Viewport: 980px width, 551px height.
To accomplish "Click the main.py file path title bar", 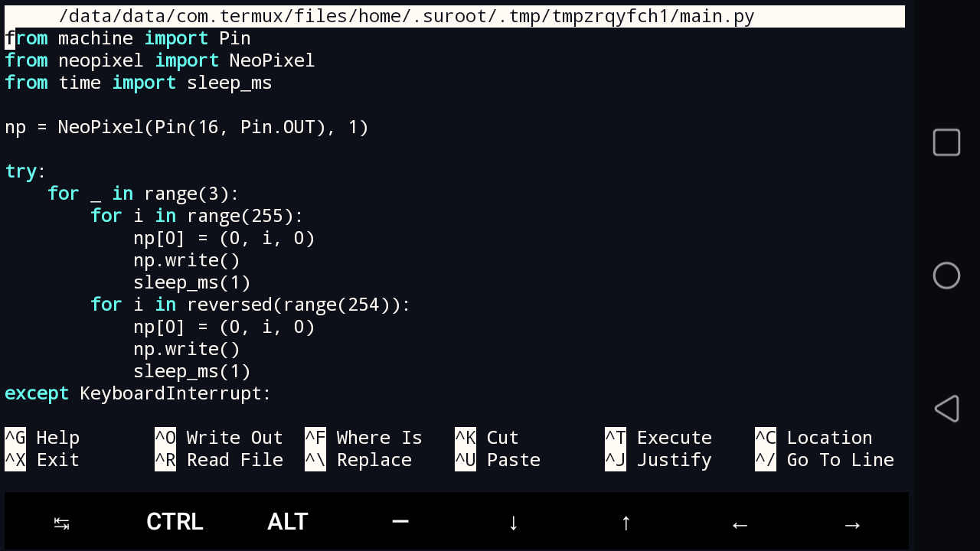I will click(x=406, y=16).
